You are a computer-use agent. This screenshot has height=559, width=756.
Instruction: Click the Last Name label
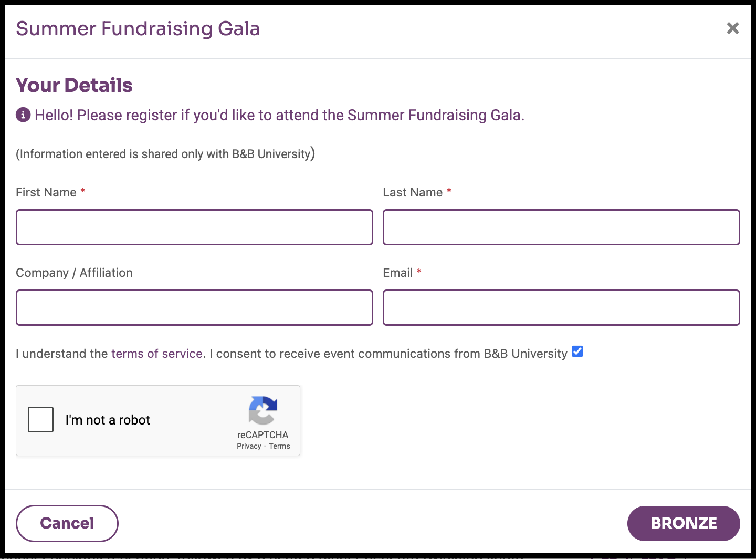coord(413,192)
